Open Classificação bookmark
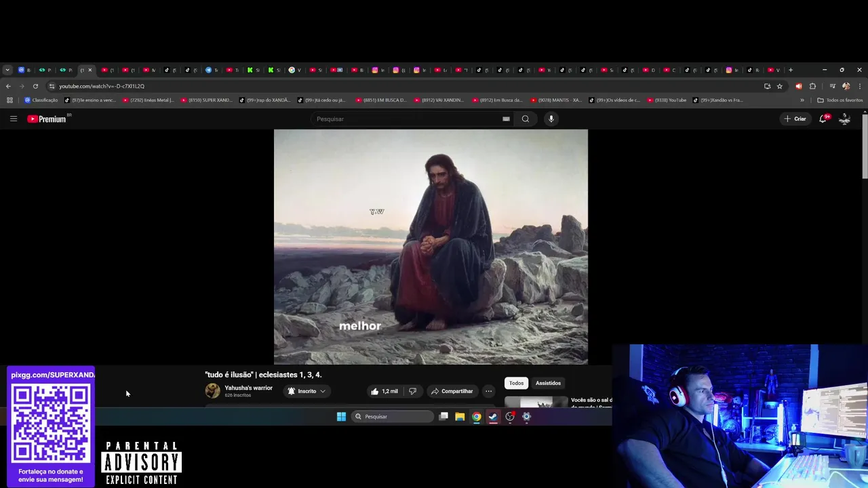868x488 pixels. (41, 100)
